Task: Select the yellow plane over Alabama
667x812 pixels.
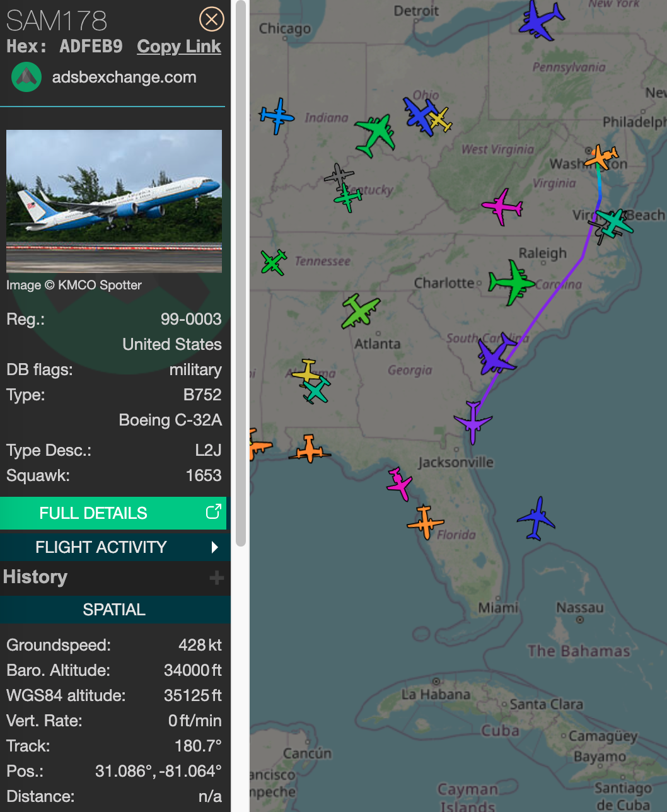Action: (306, 371)
